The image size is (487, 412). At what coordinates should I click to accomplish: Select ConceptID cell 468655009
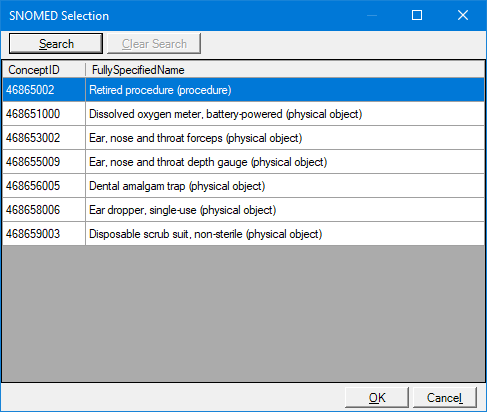pyautogui.click(x=44, y=162)
